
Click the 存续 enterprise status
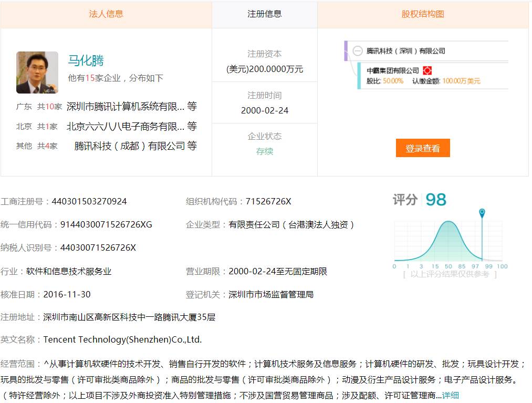point(265,151)
